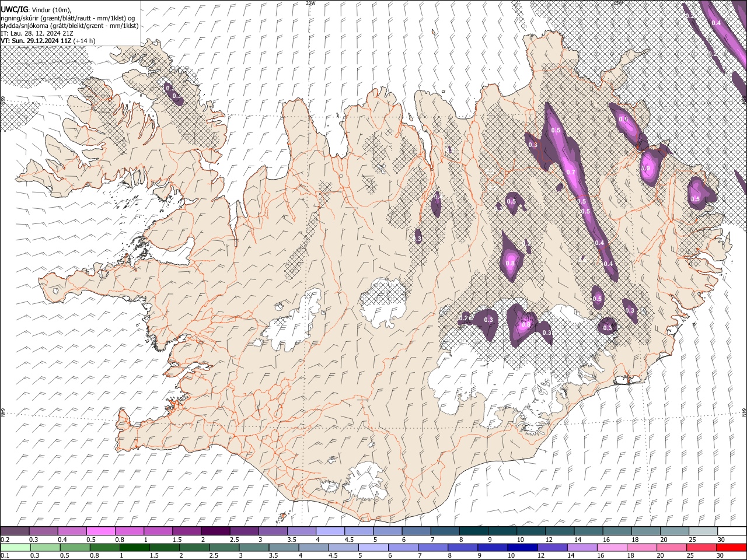
Task: Click the '64N' latitude label on right edge
Action: point(744,412)
